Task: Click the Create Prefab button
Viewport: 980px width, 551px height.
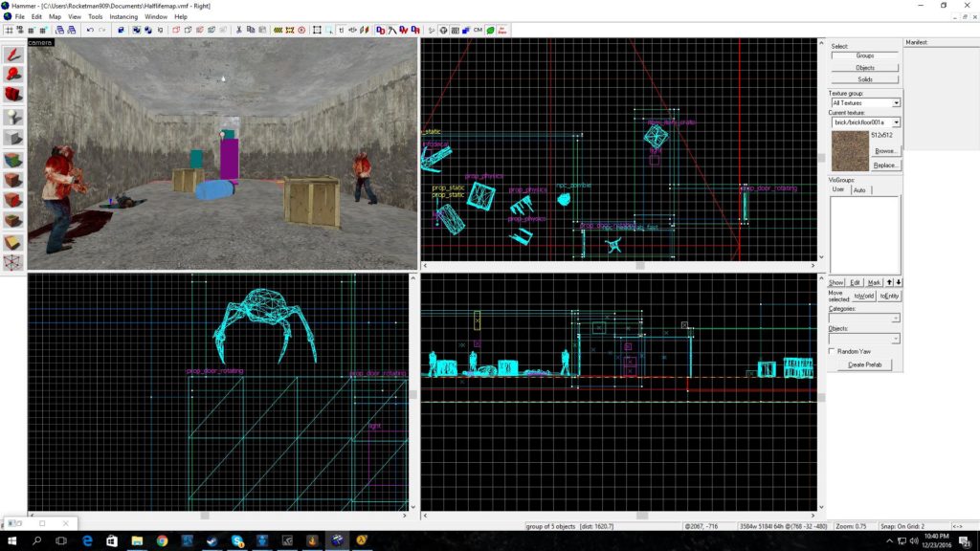Action: pyautogui.click(x=864, y=364)
